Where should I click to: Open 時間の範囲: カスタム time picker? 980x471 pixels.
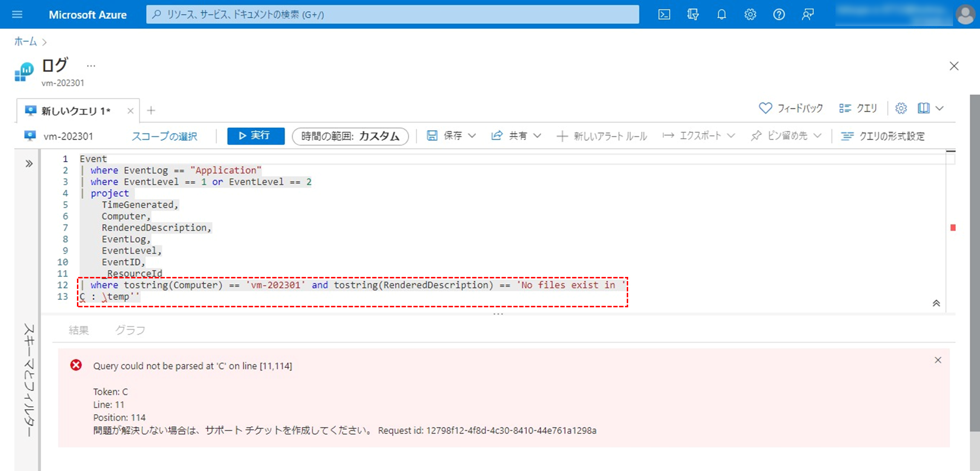coord(350,136)
